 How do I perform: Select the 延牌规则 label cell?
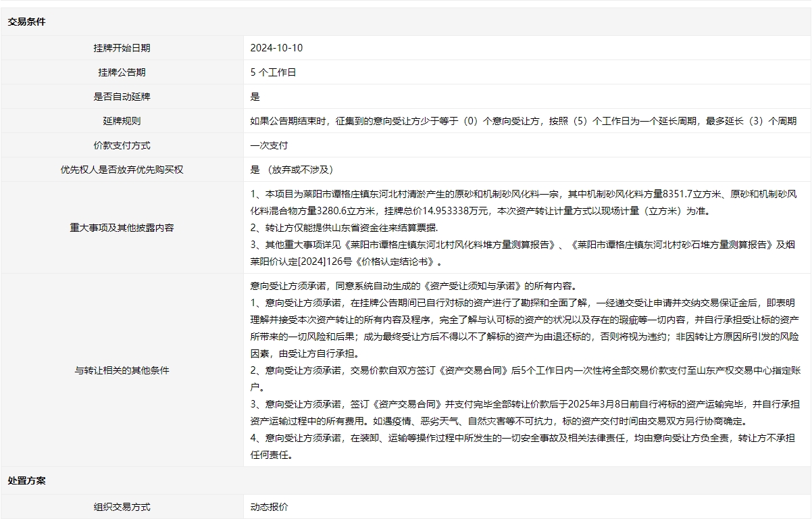pyautogui.click(x=122, y=121)
